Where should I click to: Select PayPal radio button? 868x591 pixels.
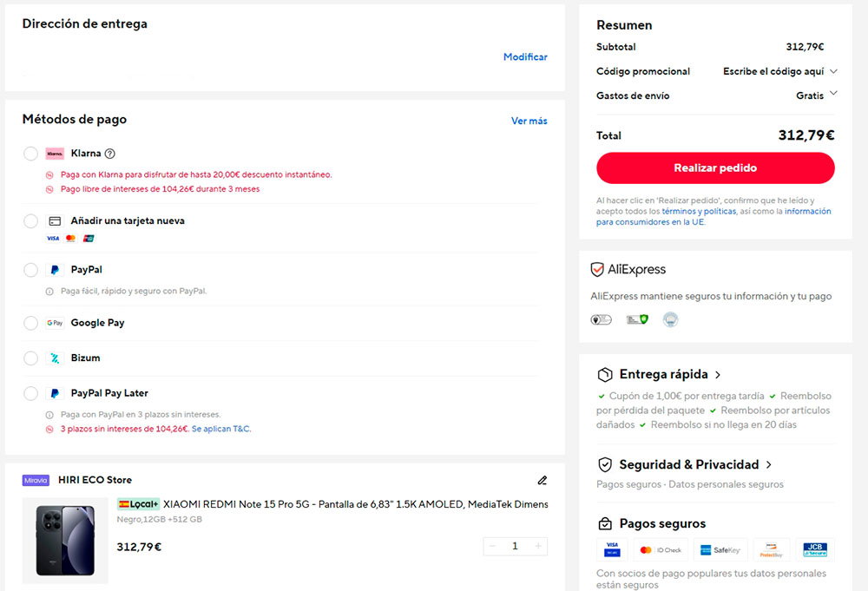30,270
